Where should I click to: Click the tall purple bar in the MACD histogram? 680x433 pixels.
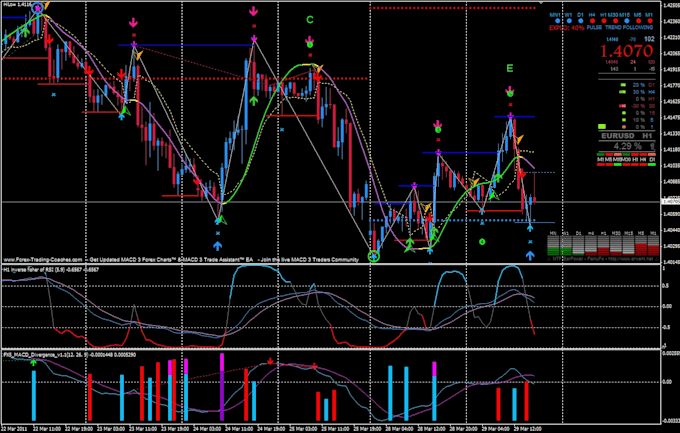(x=222, y=387)
